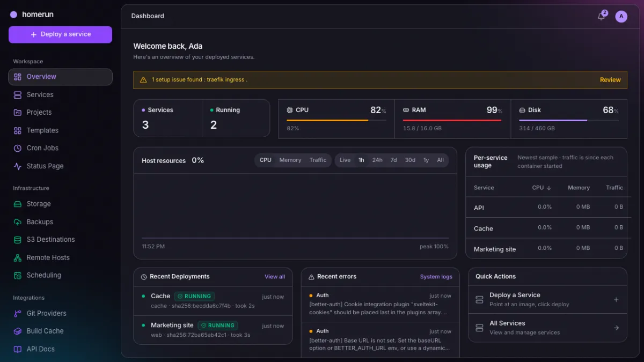The image size is (644, 362).
Task: Click the plus icon on Deploy a Service
Action: [616, 300]
